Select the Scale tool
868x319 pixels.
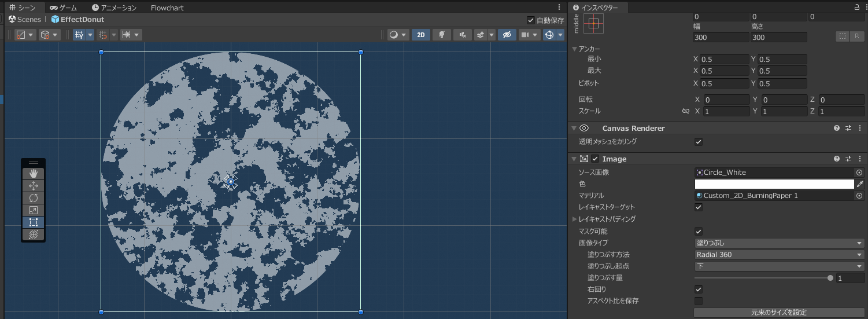click(x=34, y=210)
